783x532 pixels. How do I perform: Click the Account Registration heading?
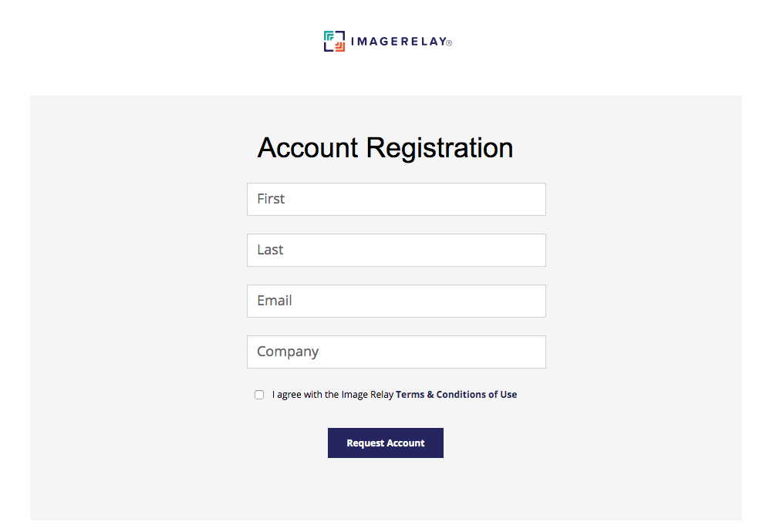click(385, 148)
